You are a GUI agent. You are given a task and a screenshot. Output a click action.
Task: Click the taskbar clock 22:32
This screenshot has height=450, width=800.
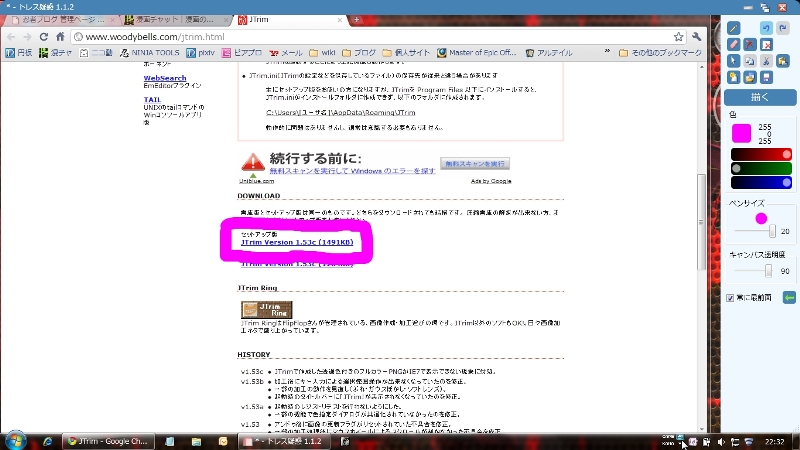774,442
